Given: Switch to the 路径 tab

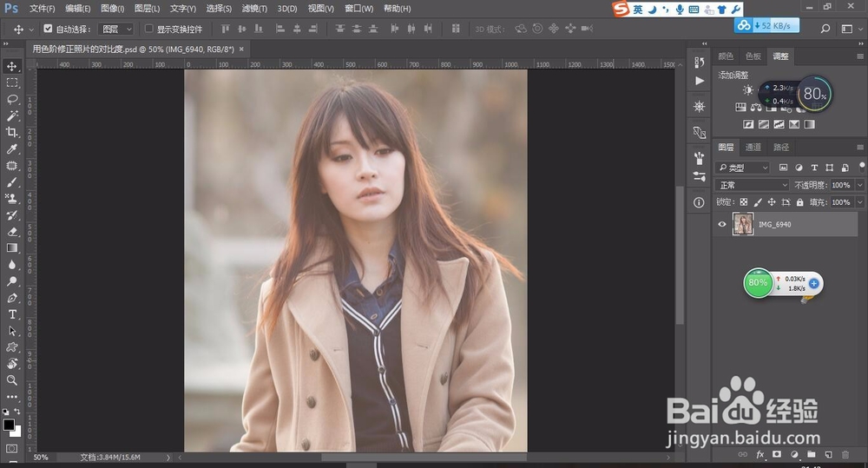Looking at the screenshot, I should coord(781,148).
